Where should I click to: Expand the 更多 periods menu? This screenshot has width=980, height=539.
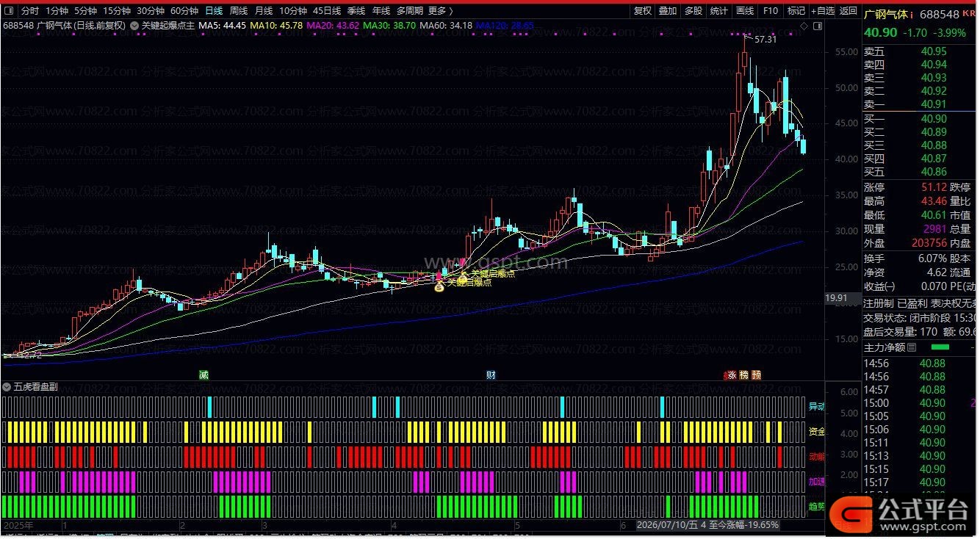coord(440,11)
